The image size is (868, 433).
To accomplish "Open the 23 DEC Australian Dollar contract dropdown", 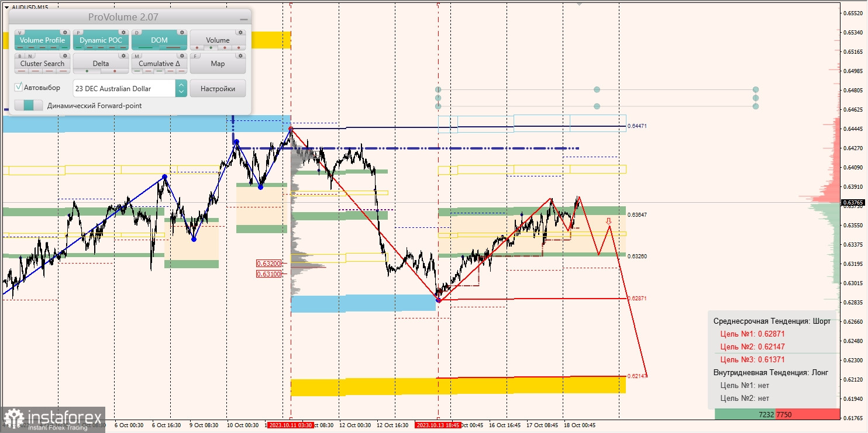I will point(124,89).
